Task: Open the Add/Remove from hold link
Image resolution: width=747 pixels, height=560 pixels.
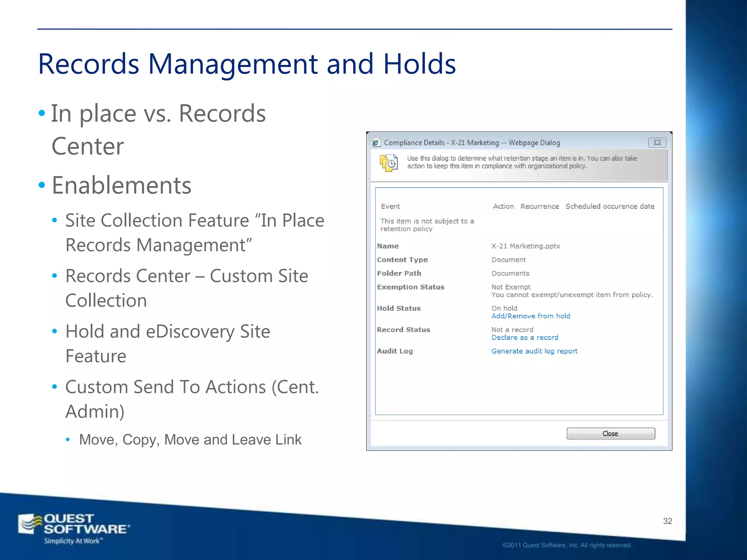Action: pyautogui.click(x=531, y=316)
